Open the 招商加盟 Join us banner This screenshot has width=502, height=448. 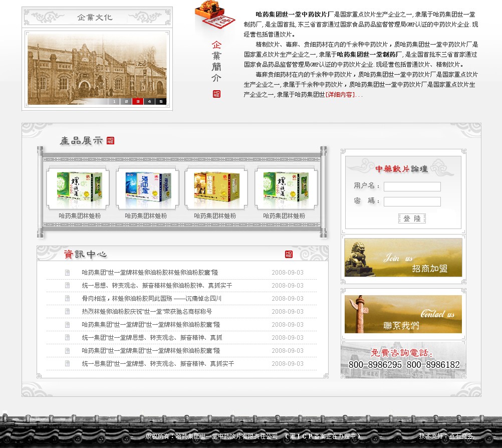tap(403, 258)
